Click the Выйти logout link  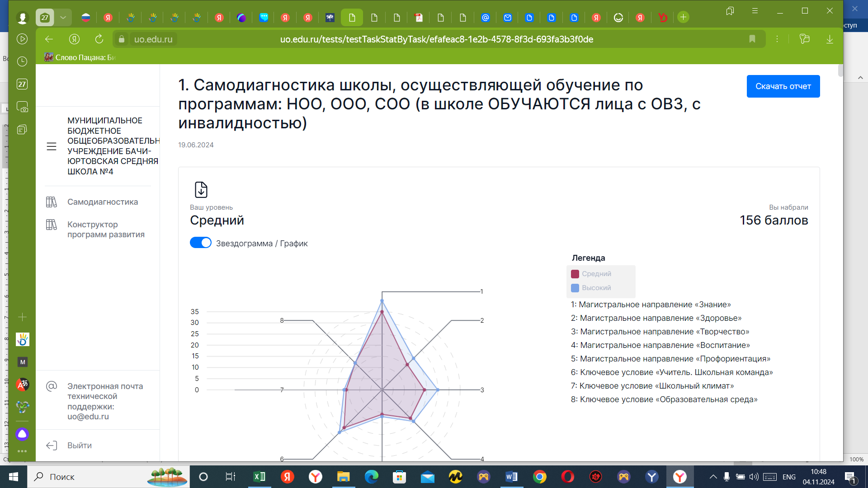pos(79,446)
